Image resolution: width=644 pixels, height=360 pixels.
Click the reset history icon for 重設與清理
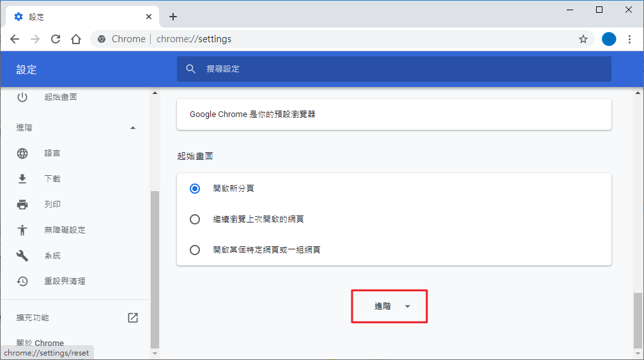[x=22, y=281]
